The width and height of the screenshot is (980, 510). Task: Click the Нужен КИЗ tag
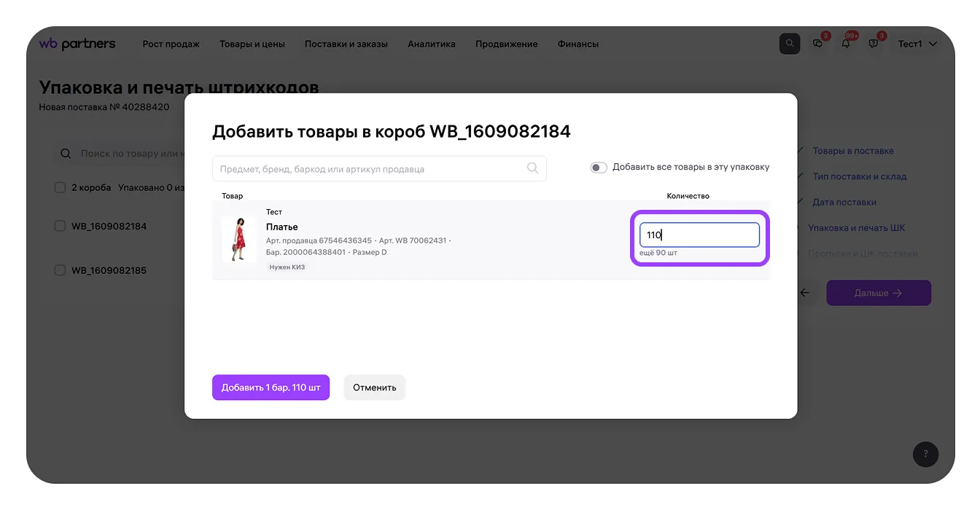tap(287, 267)
